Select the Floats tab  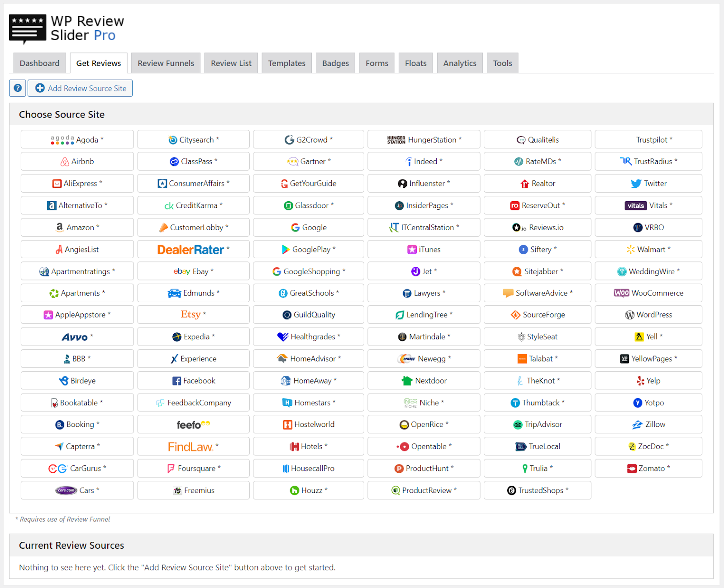[416, 63]
